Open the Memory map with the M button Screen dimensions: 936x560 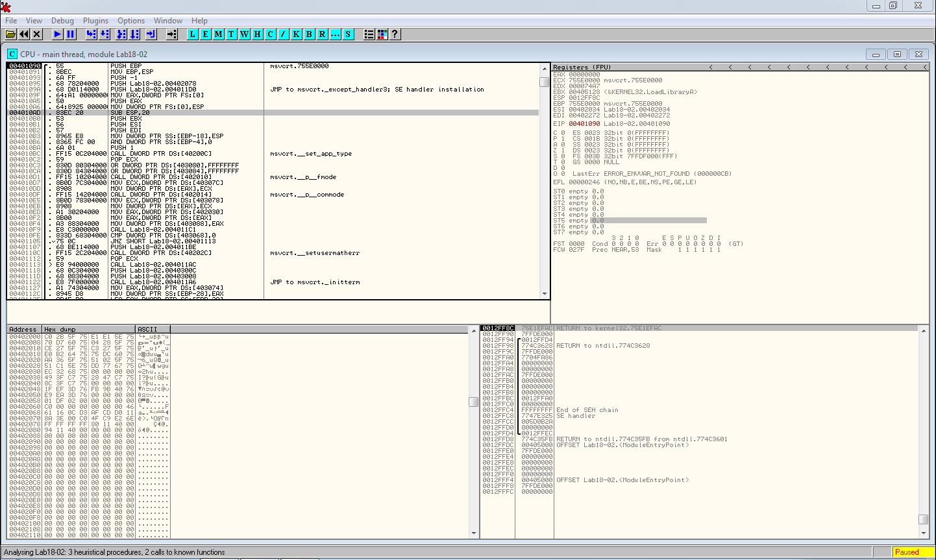click(219, 34)
